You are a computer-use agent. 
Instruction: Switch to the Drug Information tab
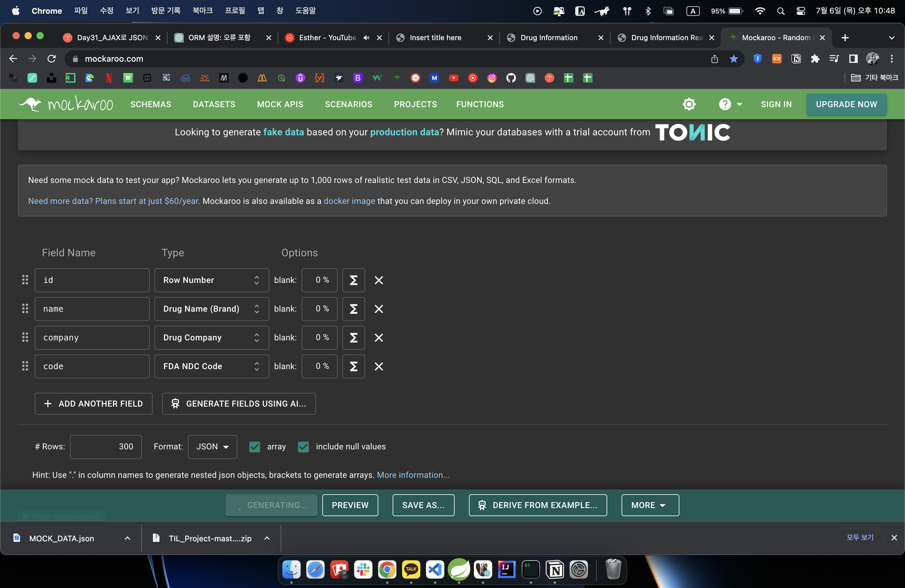(x=549, y=38)
